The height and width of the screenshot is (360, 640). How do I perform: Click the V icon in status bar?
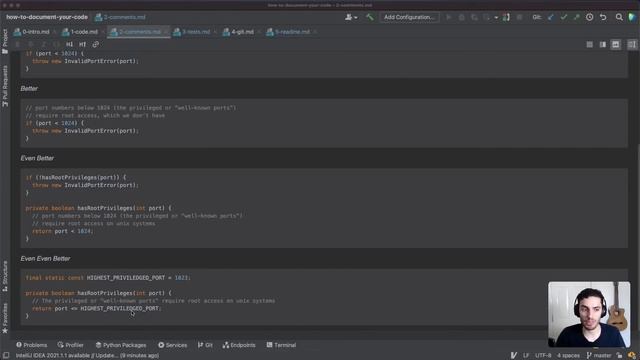513,356
